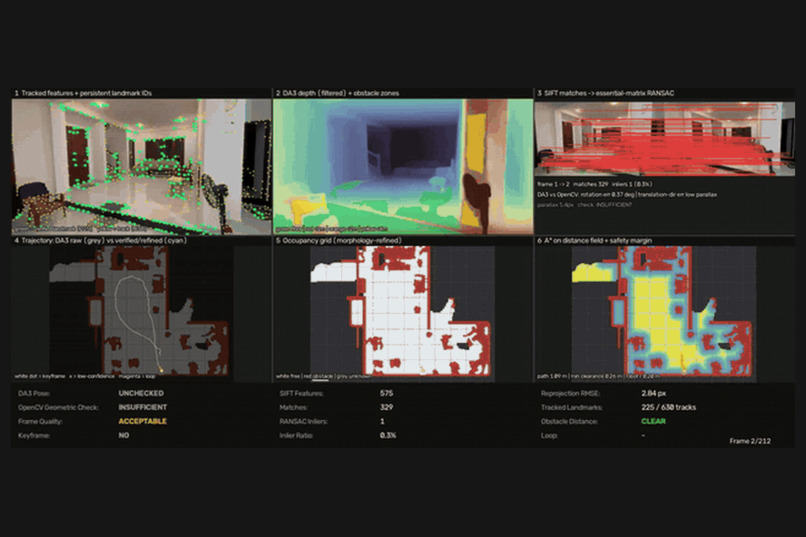Screen dimensions: 806x537
Task: Click the RANSAC inliers value '1'
Action: pyautogui.click(x=382, y=421)
